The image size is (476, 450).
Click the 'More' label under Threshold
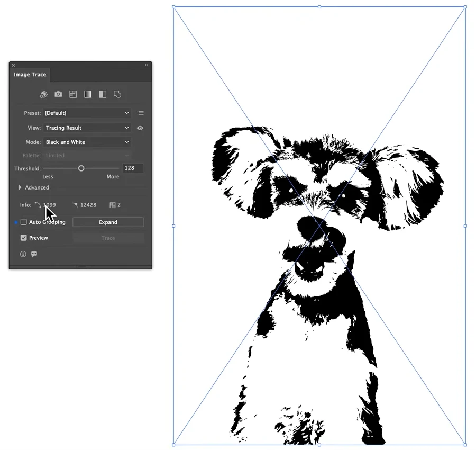[113, 177]
